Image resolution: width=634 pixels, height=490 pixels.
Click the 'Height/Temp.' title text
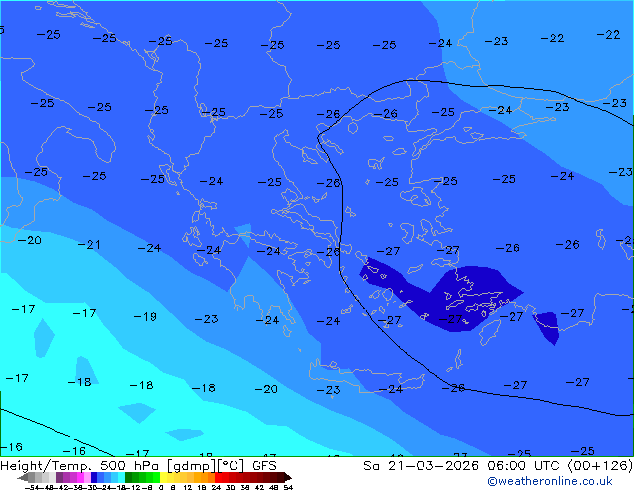pyautogui.click(x=46, y=466)
